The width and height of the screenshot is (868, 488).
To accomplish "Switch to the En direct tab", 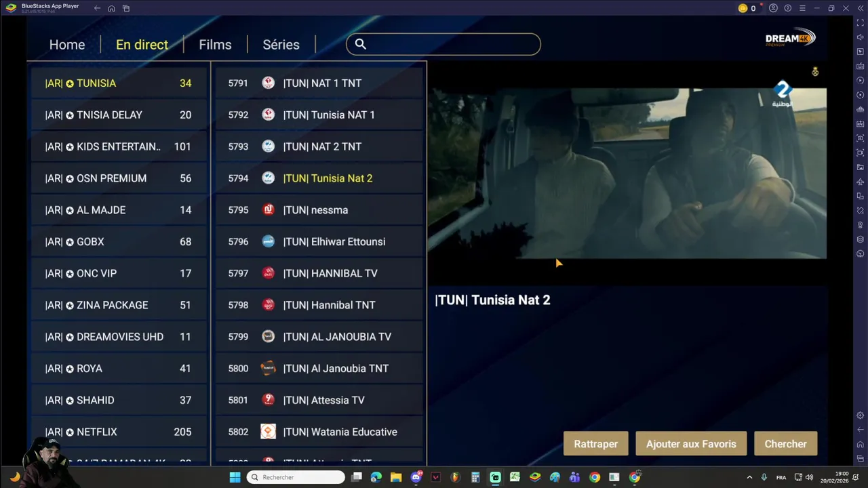I will pyautogui.click(x=142, y=45).
